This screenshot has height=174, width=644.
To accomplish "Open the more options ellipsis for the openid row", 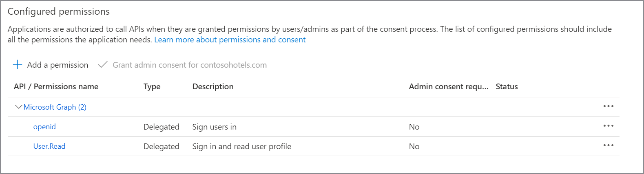I will 608,126.
